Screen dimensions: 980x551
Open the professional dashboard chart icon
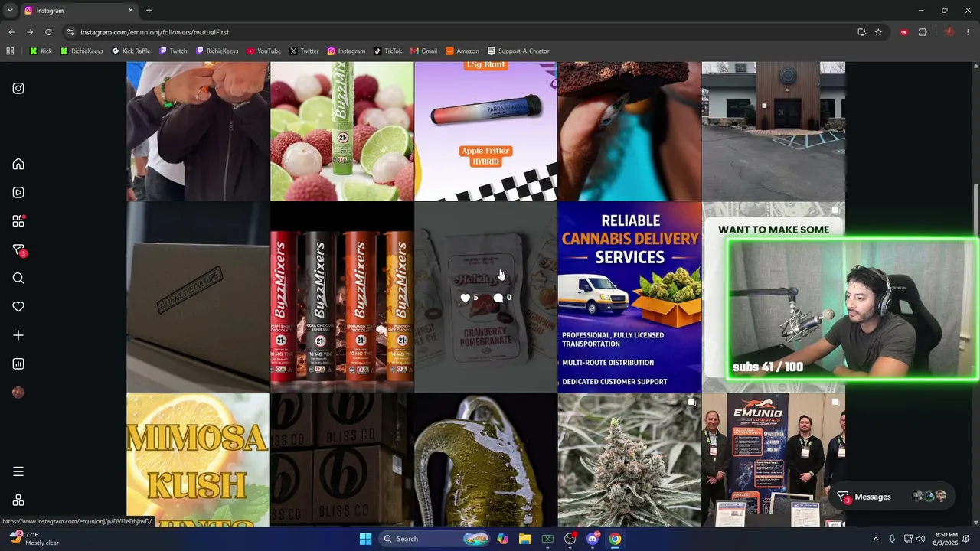pos(18,364)
